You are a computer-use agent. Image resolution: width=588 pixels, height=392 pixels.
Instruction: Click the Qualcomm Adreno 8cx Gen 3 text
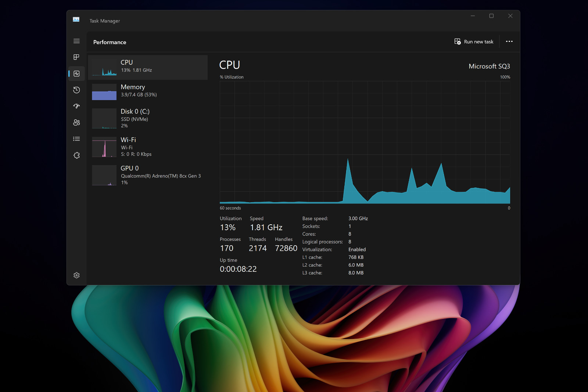click(x=161, y=176)
